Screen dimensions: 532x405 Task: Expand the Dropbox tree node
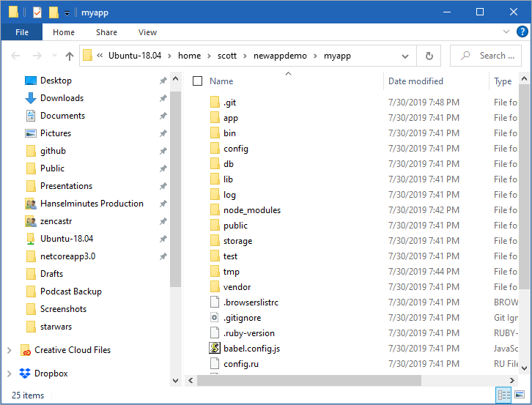coord(10,374)
